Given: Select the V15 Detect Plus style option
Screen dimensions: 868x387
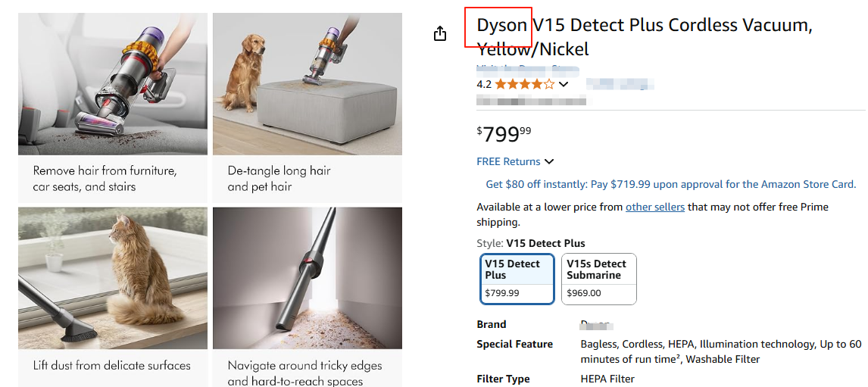Looking at the screenshot, I should 518,278.
